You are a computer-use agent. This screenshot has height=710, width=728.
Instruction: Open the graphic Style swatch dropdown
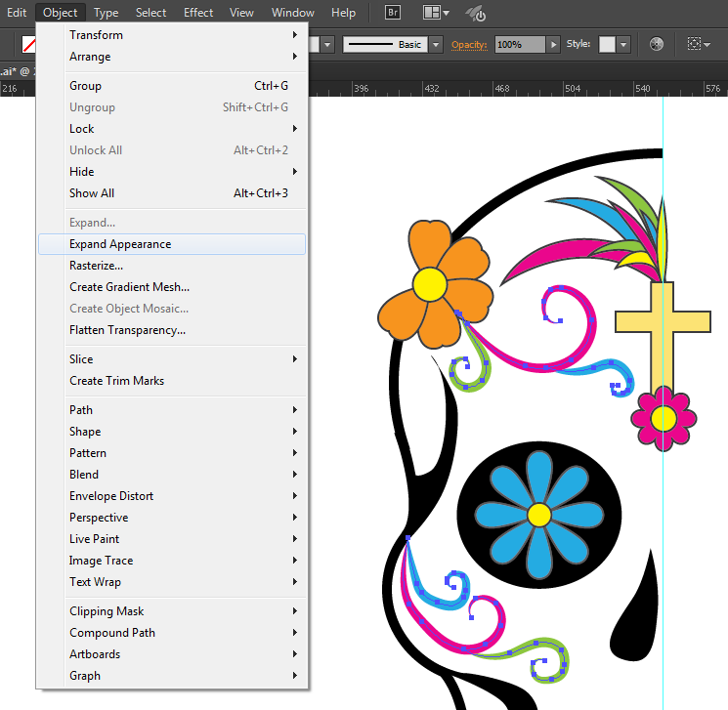(x=622, y=45)
